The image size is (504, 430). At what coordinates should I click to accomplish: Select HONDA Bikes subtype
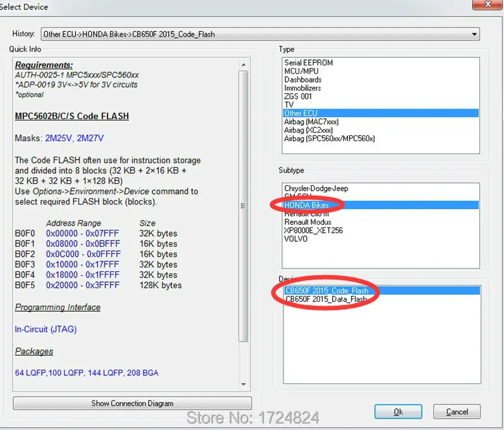click(381, 205)
